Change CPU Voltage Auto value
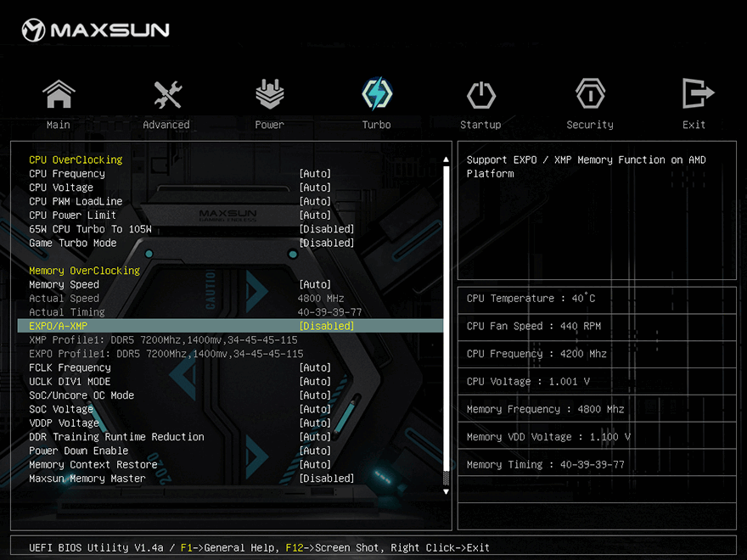Viewport: 747px width, 560px height. 315,188
